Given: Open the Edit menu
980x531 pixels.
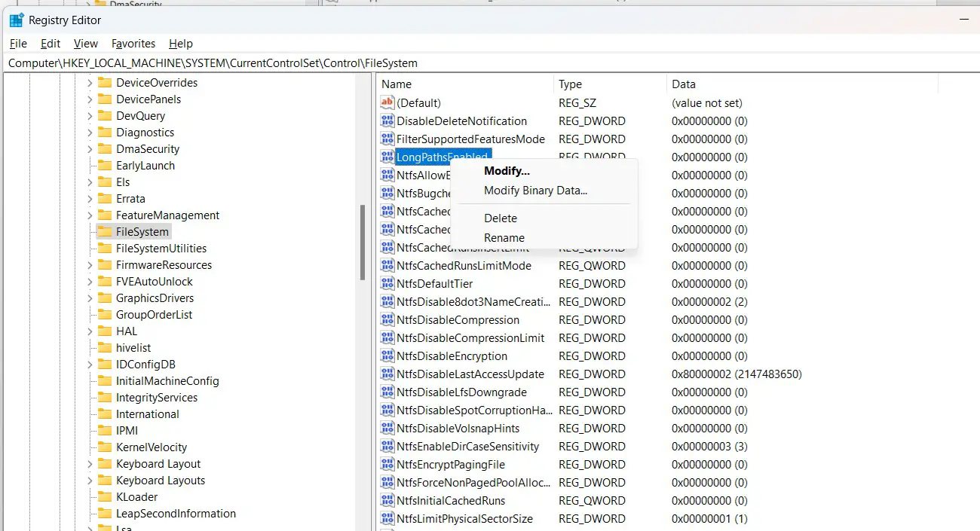Looking at the screenshot, I should [51, 44].
